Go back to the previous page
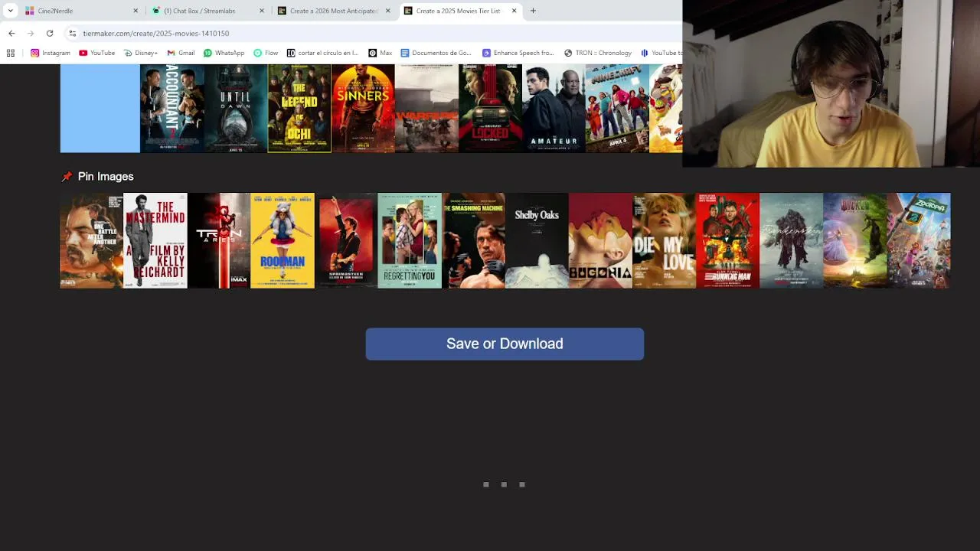 (x=11, y=34)
